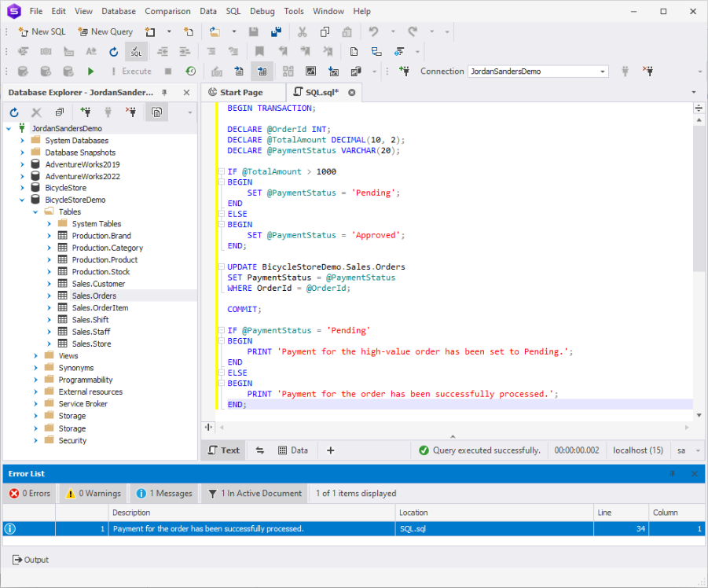Open the Output panel
This screenshot has height=588, width=708.
[31, 560]
